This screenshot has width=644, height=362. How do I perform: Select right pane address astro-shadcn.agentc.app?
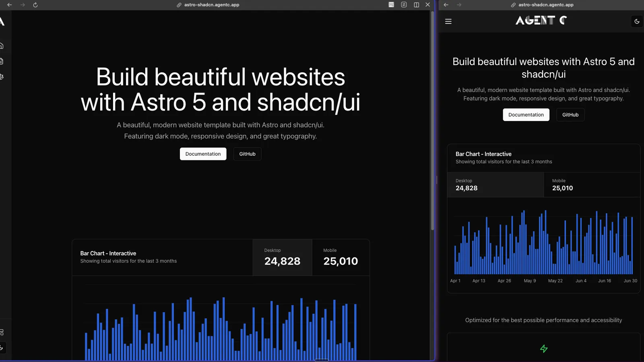[546, 5]
